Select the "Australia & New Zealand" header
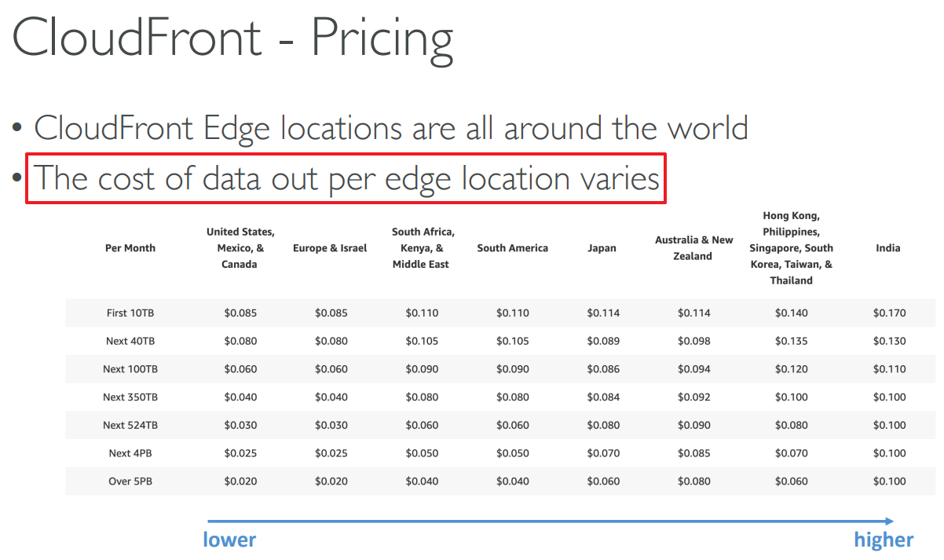 click(x=693, y=248)
